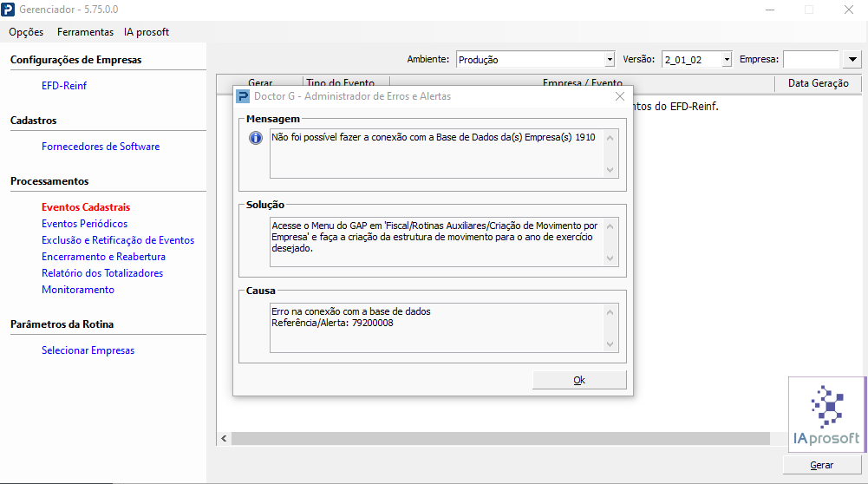Open the IA prosoft menu

click(x=147, y=32)
